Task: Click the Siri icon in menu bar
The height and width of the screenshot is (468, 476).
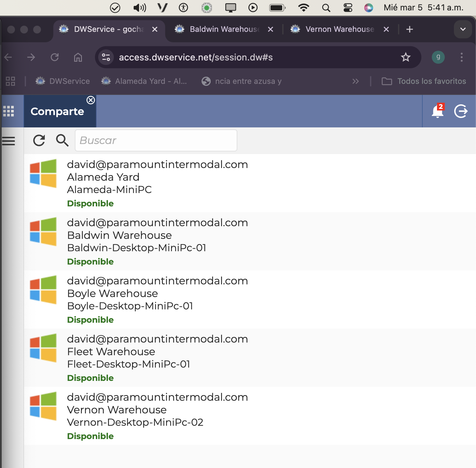Action: coord(369,7)
